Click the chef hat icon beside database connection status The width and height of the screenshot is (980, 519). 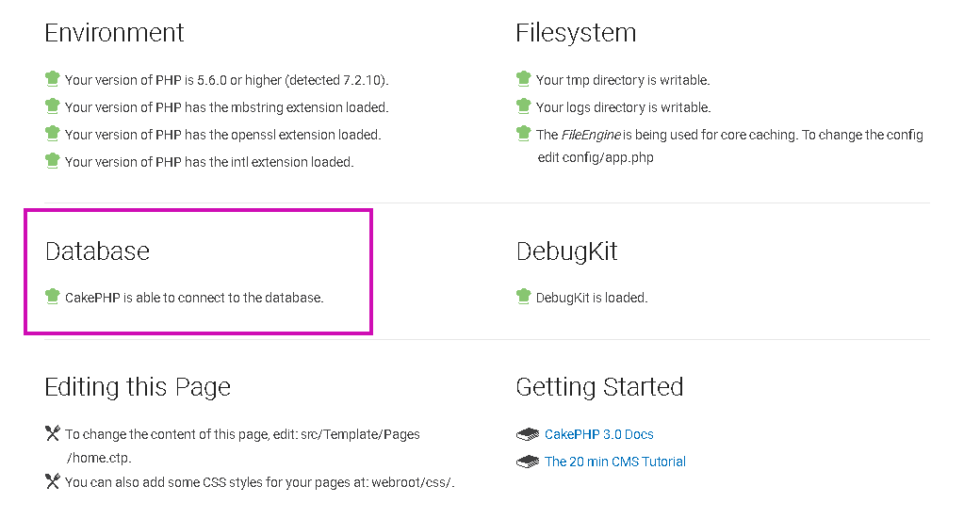click(53, 297)
